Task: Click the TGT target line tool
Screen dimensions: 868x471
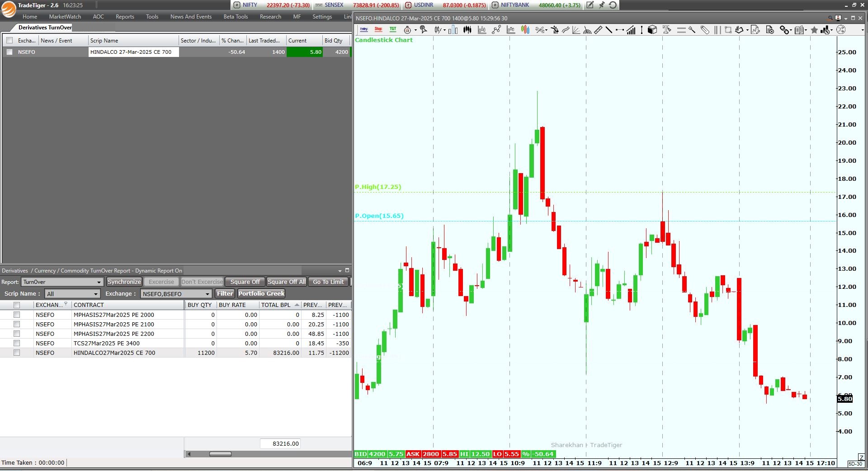Action: tap(393, 29)
